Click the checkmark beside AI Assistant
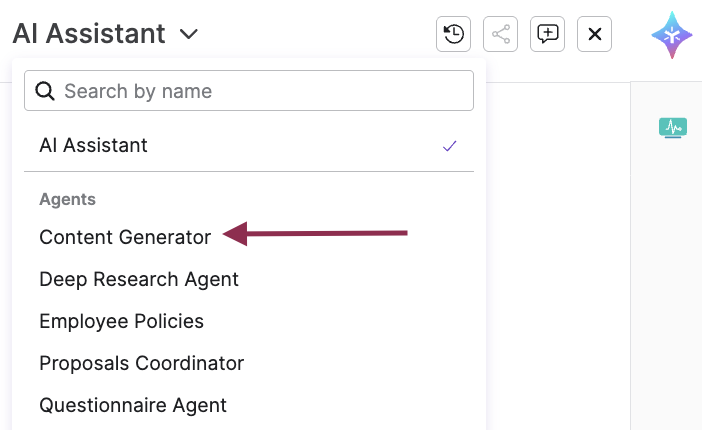702x430 pixels. point(449,146)
